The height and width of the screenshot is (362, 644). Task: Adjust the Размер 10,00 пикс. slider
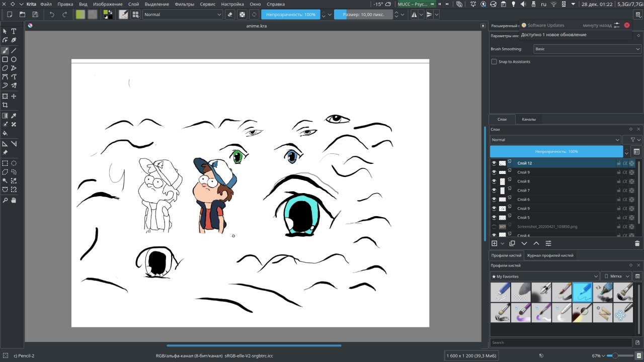(363, 15)
